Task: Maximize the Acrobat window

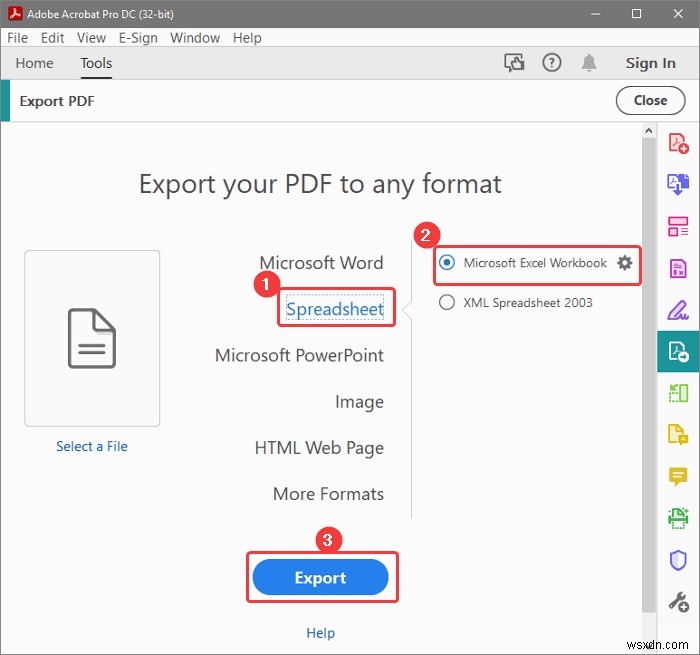Action: [637, 14]
